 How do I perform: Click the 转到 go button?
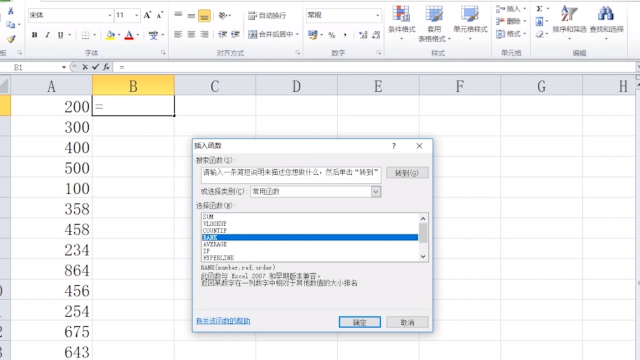(x=407, y=173)
